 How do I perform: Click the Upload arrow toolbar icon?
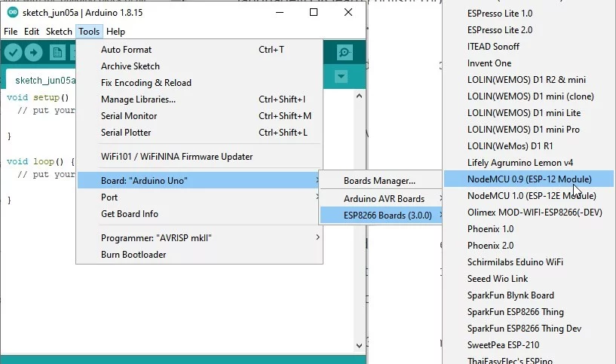[x=33, y=52]
